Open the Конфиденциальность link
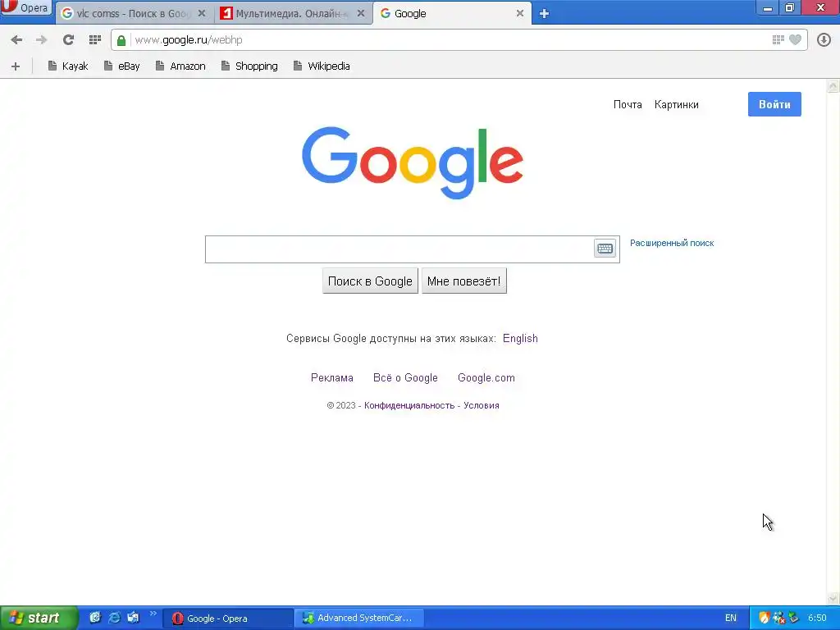This screenshot has width=840, height=630. pos(409,405)
